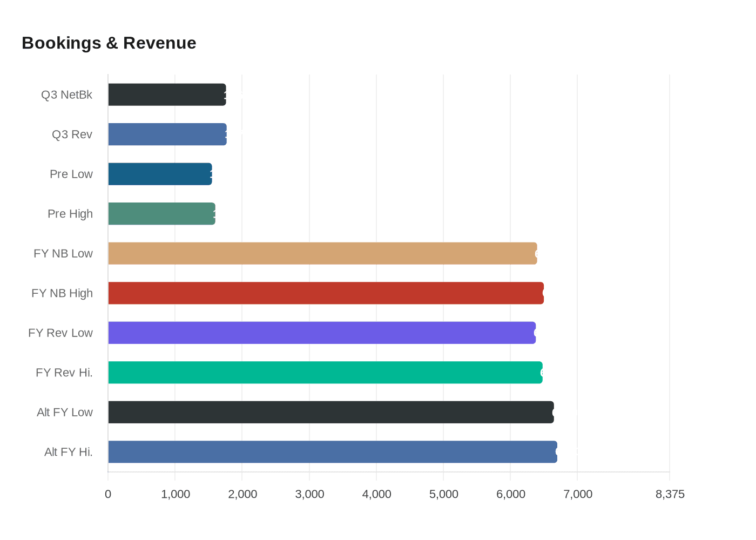756x540 pixels.
Task: Click the Pre Low bar
Action: (x=160, y=174)
